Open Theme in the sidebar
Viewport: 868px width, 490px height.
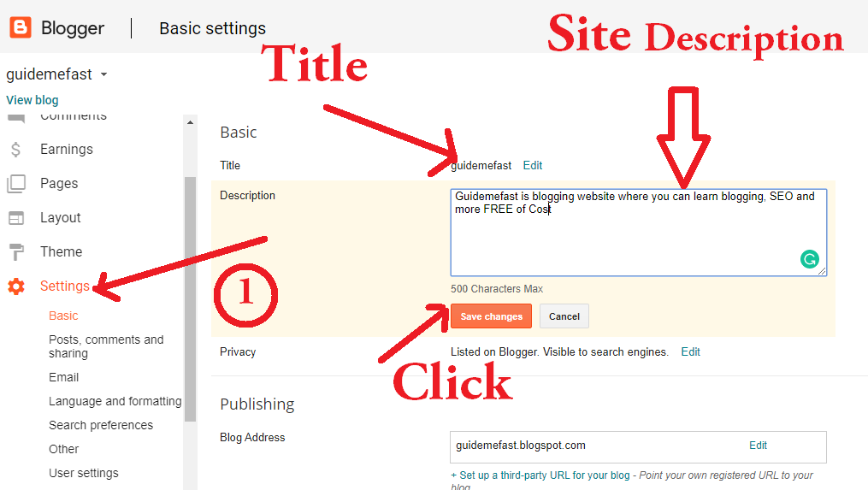pyautogui.click(x=61, y=251)
